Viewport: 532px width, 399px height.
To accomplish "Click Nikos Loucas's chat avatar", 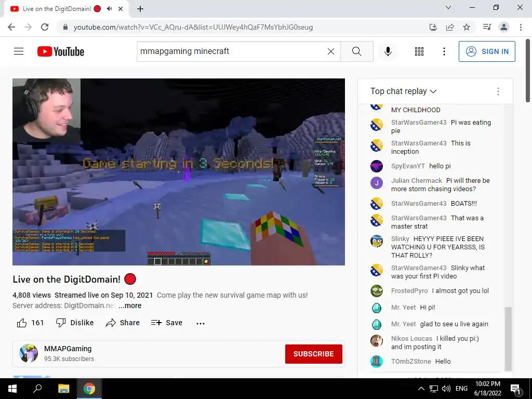I will (377, 341).
